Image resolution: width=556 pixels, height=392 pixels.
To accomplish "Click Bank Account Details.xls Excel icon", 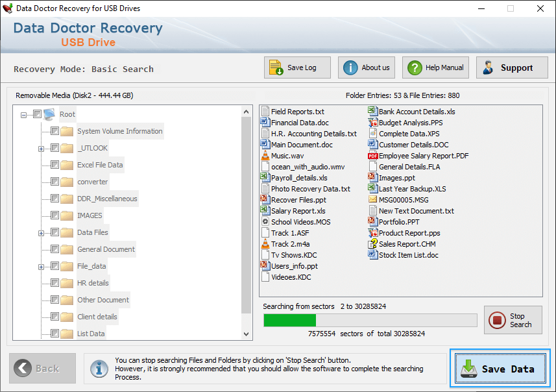I will pos(372,112).
